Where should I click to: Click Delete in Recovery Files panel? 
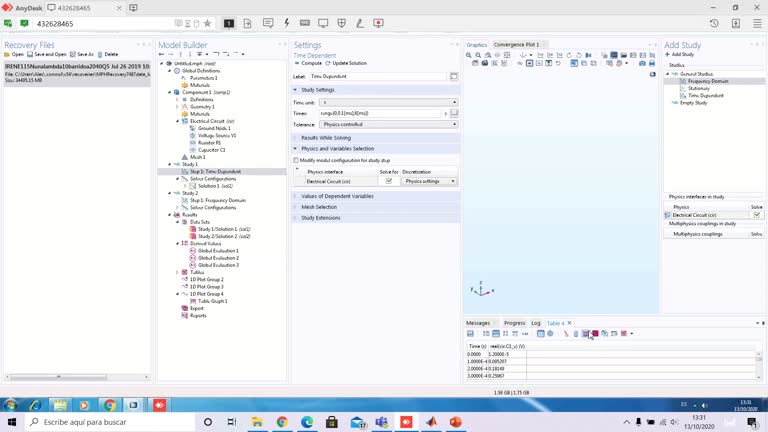pyautogui.click(x=108, y=54)
